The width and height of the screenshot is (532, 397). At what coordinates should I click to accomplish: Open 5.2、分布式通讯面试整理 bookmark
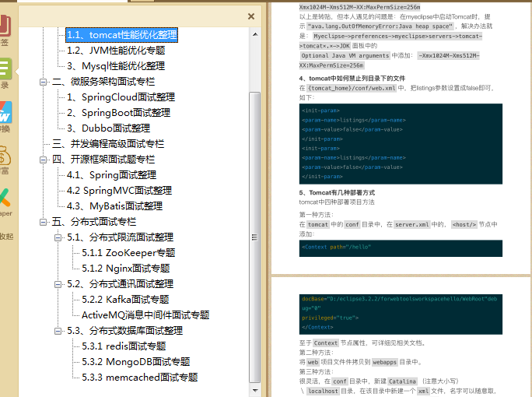coord(120,284)
